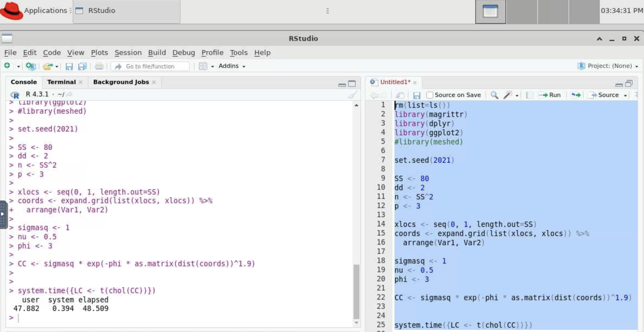Expand the Source button dropdown arrow

tap(626, 95)
